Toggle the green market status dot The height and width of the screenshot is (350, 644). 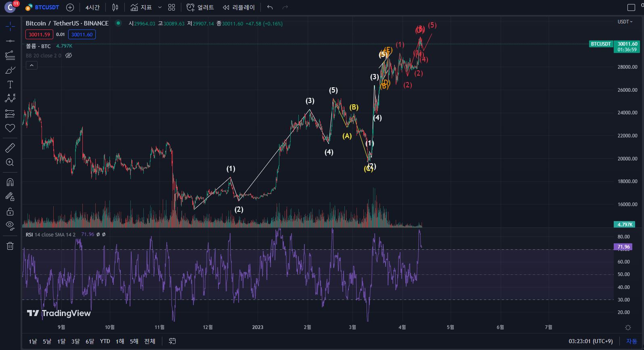click(x=118, y=23)
